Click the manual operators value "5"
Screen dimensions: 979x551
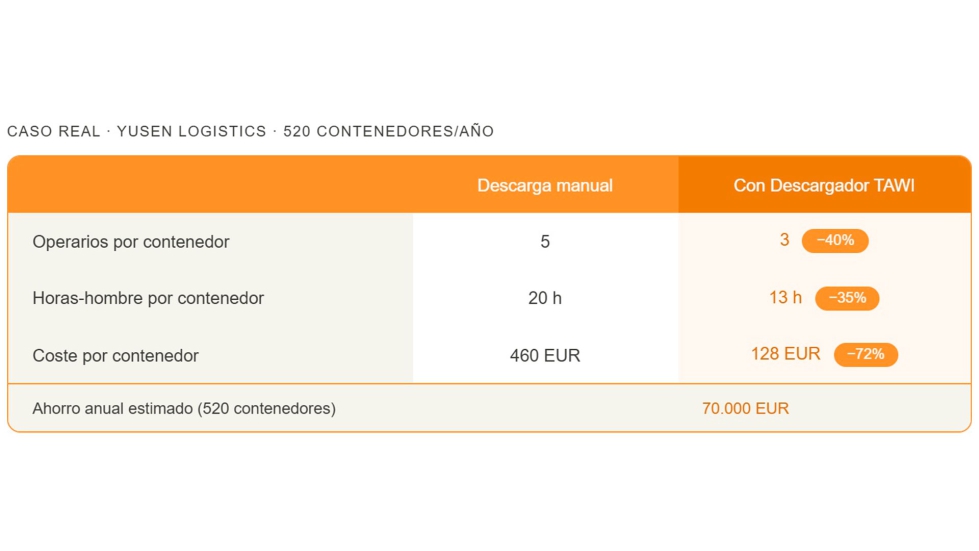(x=545, y=242)
